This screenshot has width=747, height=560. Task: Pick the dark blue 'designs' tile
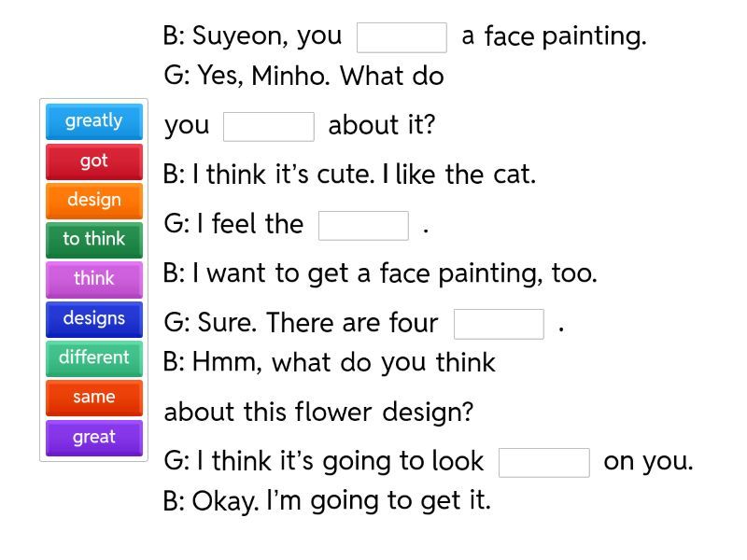click(x=93, y=319)
